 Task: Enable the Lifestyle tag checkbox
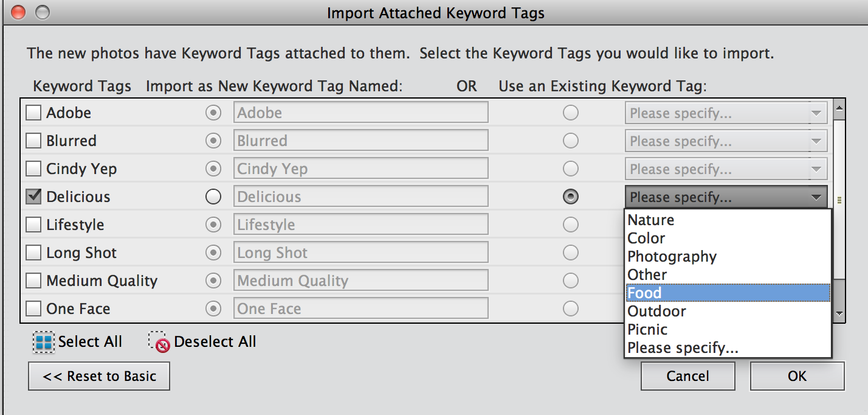tap(33, 225)
